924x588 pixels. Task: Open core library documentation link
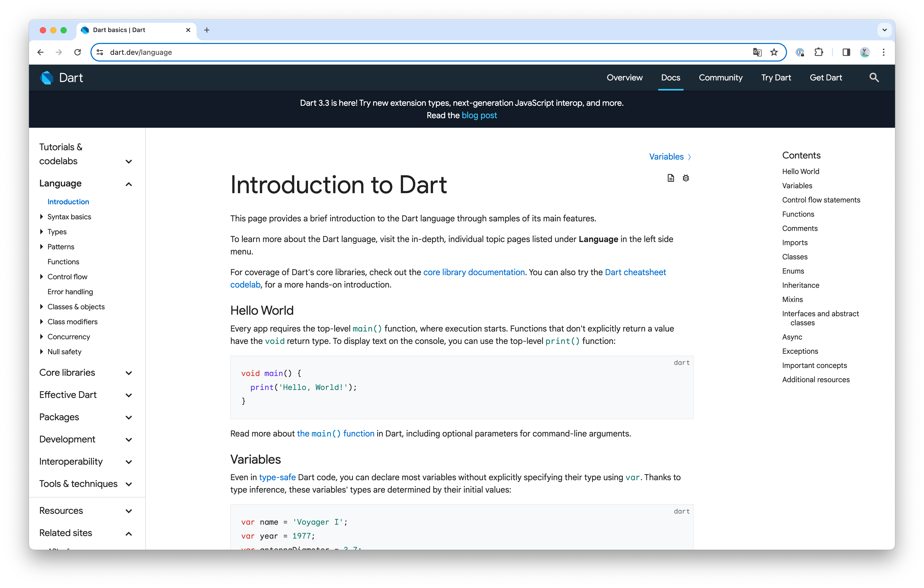pos(474,272)
